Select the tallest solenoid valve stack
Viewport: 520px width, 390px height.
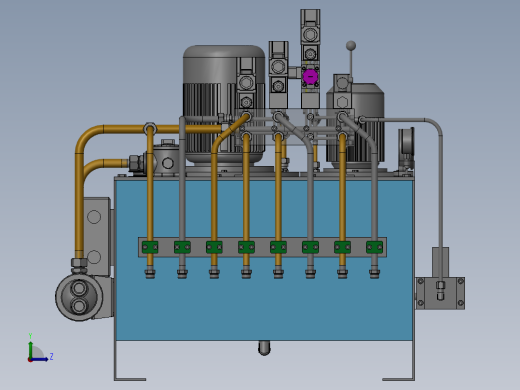[x=310, y=59]
